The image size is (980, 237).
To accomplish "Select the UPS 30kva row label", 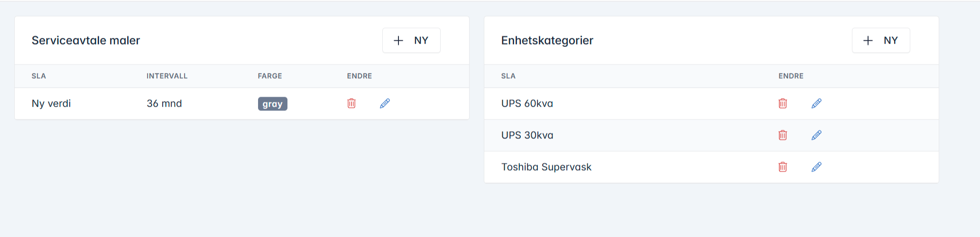I will click(527, 135).
